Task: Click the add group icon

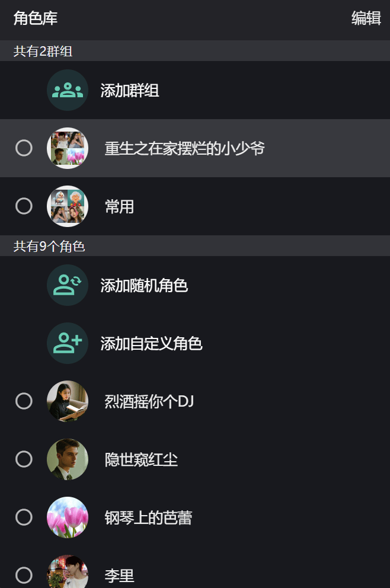Action: coord(68,90)
